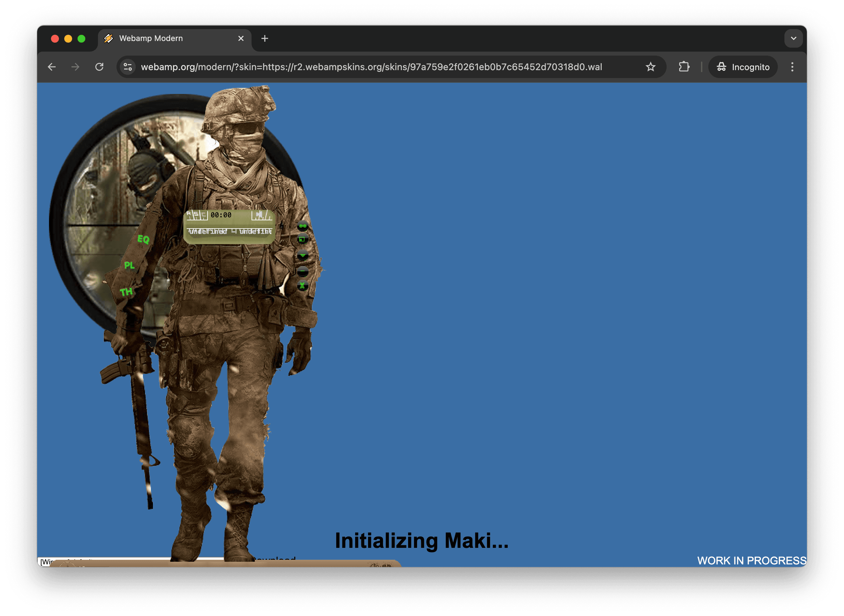The height and width of the screenshot is (616, 844).
Task: Toggle the TH thinger button on the arm
Action: pos(126,292)
